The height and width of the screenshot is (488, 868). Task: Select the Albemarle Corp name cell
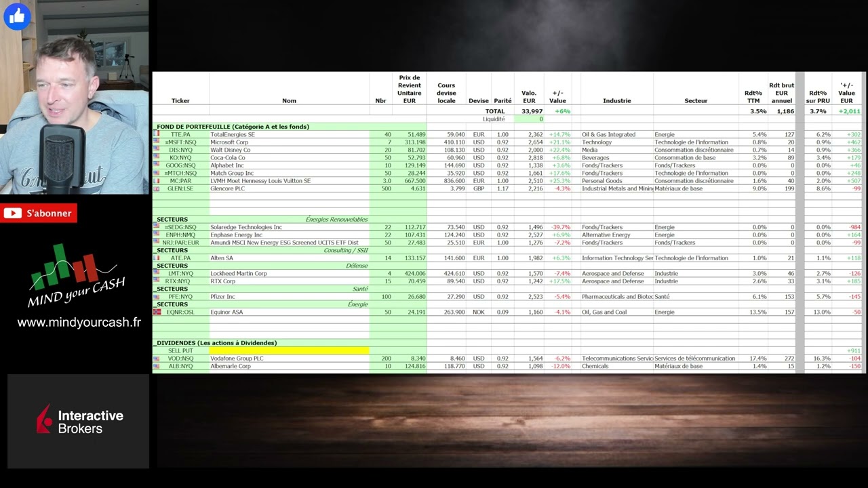290,366
